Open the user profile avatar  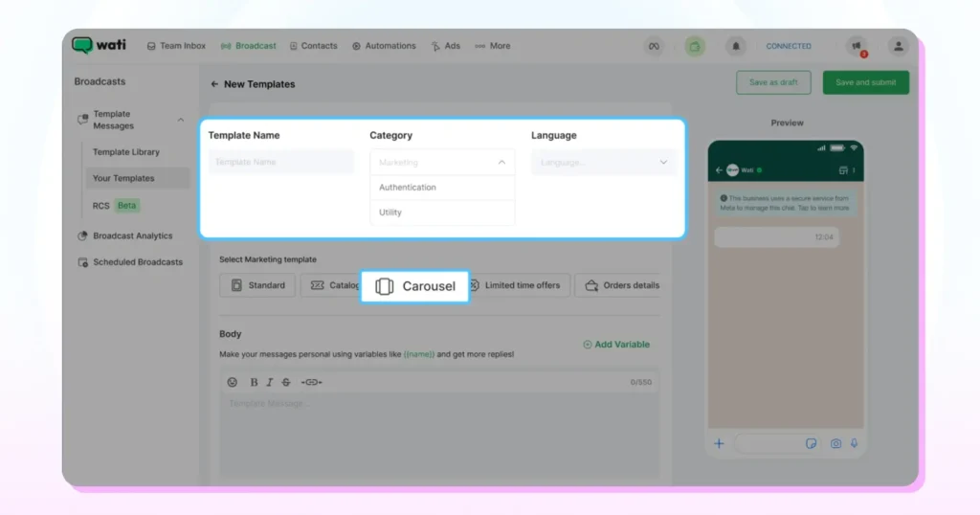pyautogui.click(x=898, y=46)
